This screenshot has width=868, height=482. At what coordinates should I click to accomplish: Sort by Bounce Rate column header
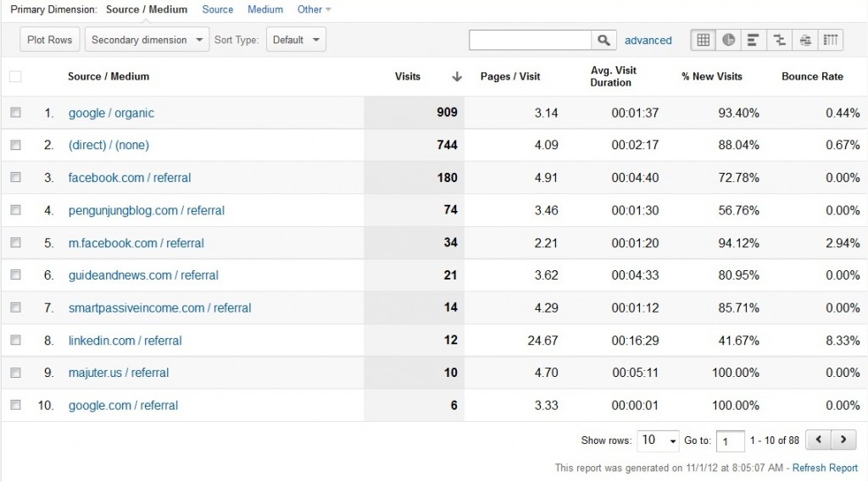click(812, 76)
